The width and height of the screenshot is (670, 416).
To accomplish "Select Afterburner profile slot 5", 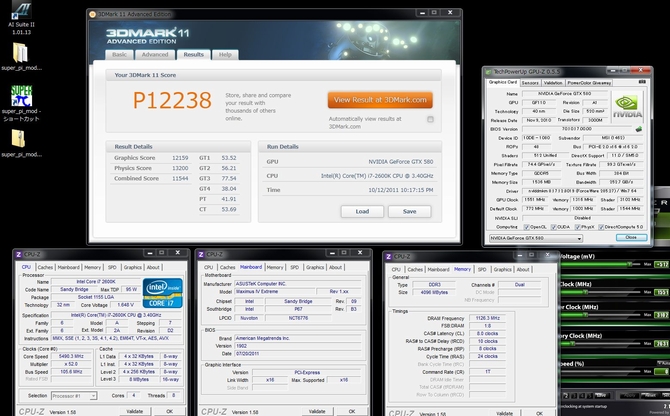I will click(x=590, y=395).
